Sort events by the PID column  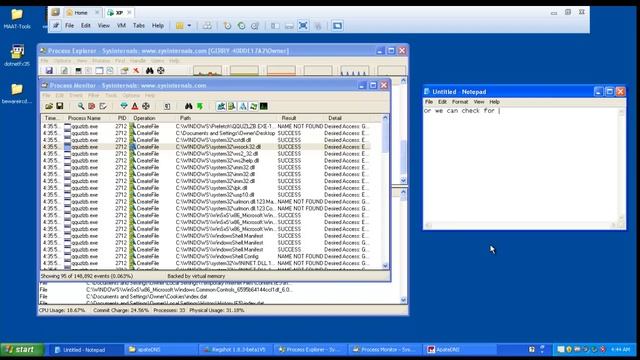point(121,118)
